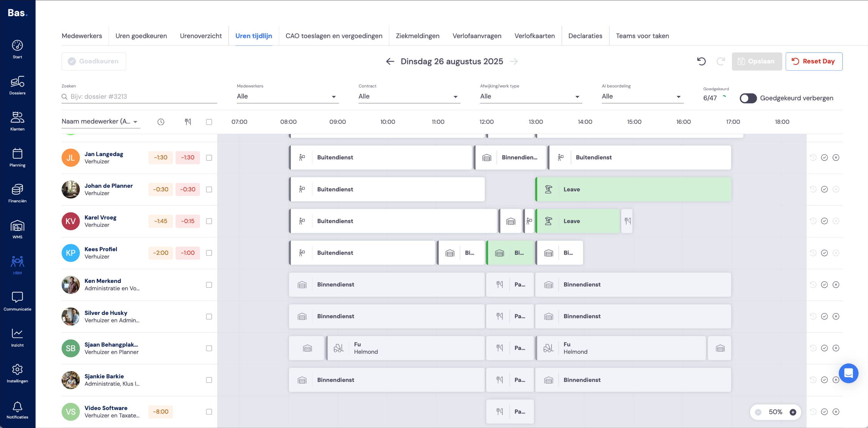Tick Ken Merkend's checkbox

(209, 285)
